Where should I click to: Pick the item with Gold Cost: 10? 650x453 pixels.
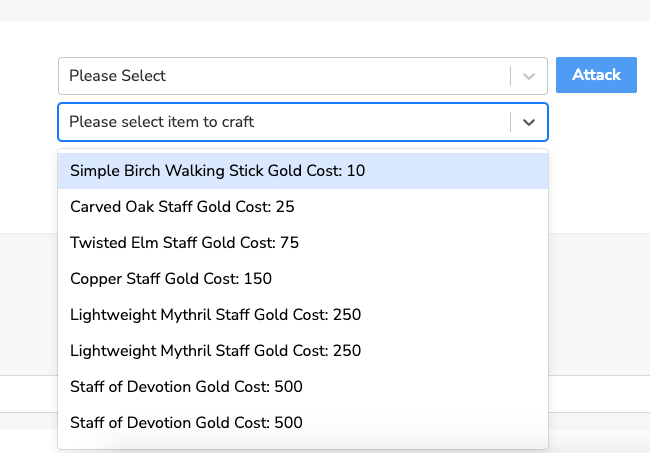click(303, 171)
